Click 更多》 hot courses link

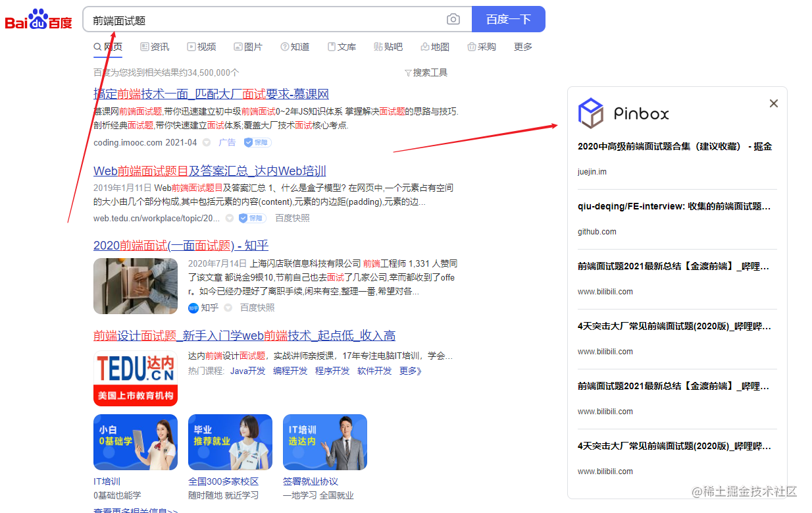pos(411,371)
